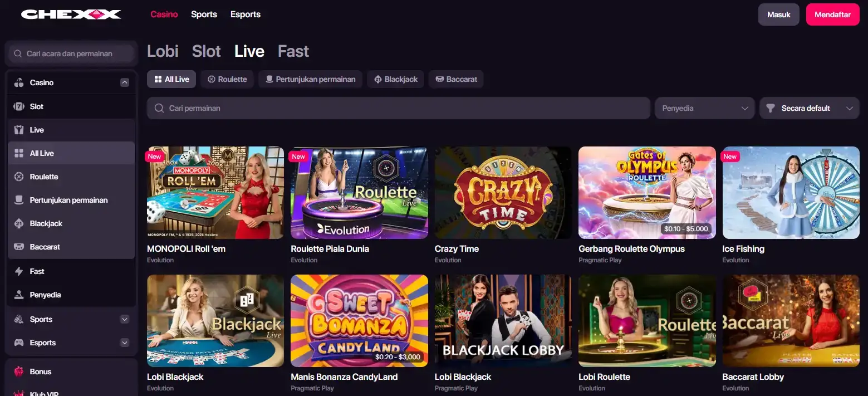Click the magnifier icon in sidebar search
This screenshot has width=868, height=396.
18,53
